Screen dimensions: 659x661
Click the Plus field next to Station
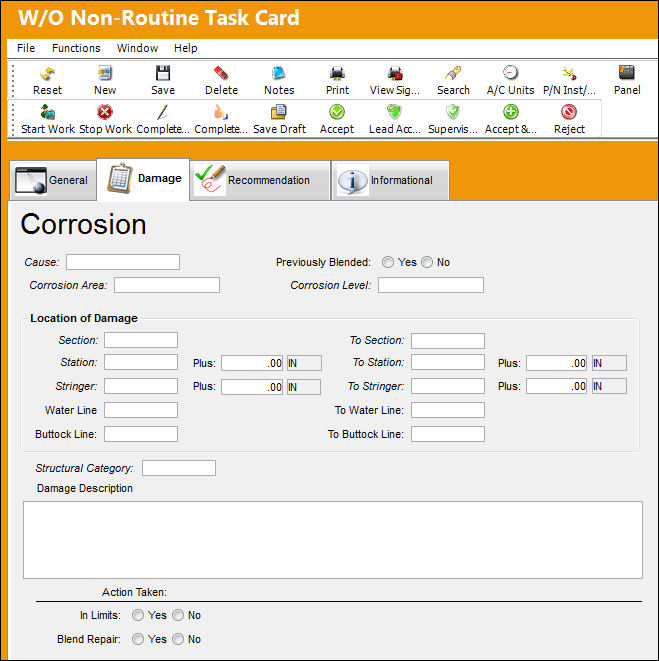coord(252,363)
